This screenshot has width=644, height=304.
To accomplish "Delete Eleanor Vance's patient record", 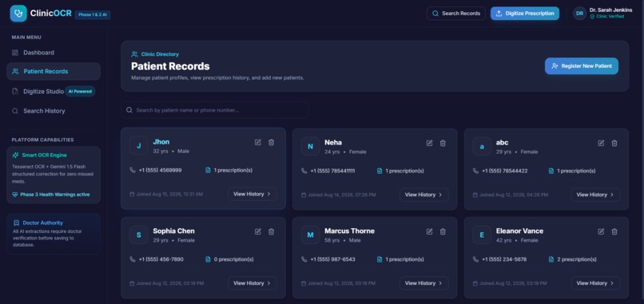I will pyautogui.click(x=614, y=231).
